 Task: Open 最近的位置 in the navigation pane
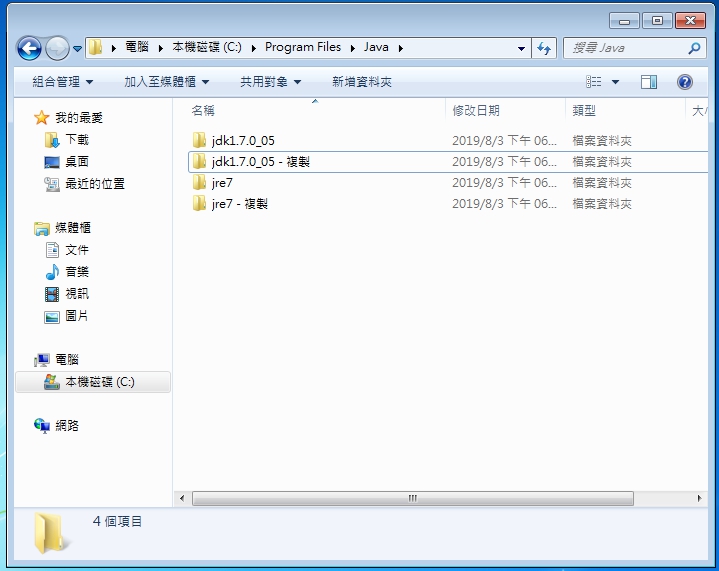tap(95, 183)
